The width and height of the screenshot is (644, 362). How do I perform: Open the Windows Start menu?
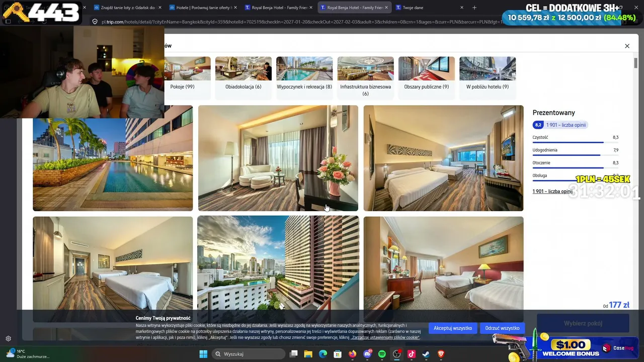pyautogui.click(x=203, y=354)
